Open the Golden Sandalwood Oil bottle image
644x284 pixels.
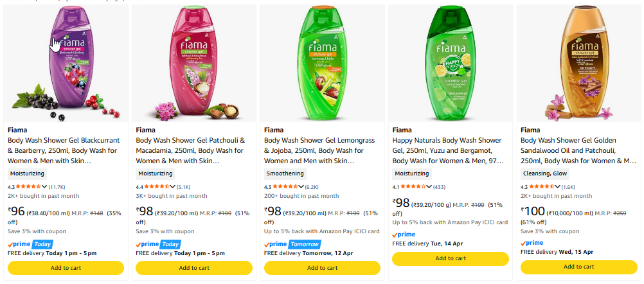pyautogui.click(x=578, y=64)
